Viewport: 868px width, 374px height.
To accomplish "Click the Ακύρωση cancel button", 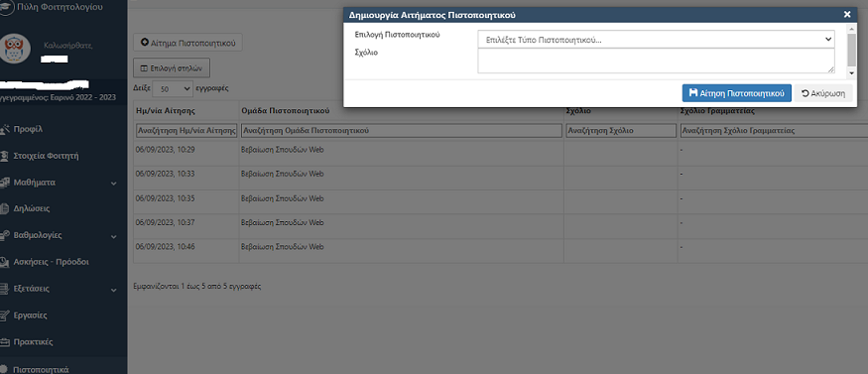I will (x=823, y=93).
